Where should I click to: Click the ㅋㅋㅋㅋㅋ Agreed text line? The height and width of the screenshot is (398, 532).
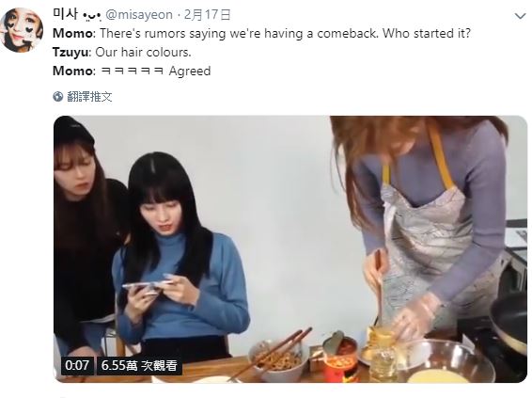pos(156,71)
